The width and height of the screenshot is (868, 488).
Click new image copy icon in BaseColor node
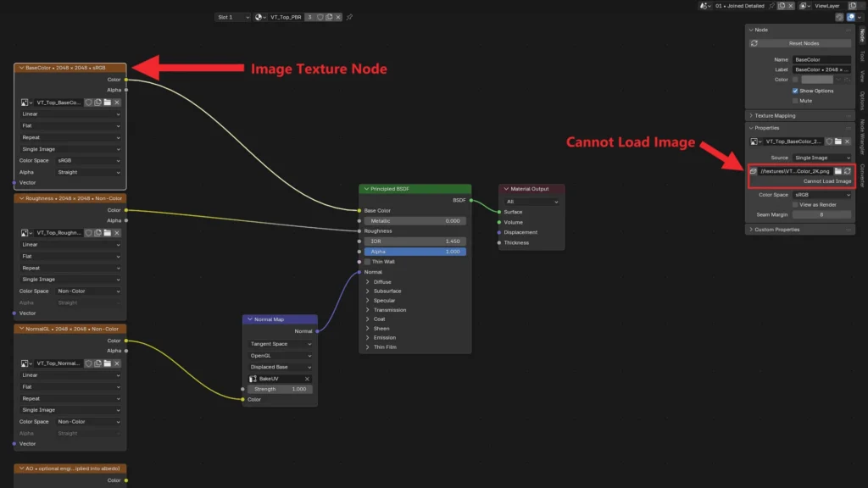(x=98, y=103)
